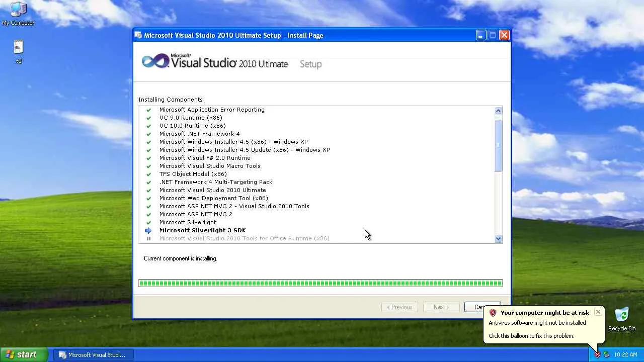This screenshot has height=362, width=644.
Task: Click the component list's scroll-down arrow
Action: (498, 239)
